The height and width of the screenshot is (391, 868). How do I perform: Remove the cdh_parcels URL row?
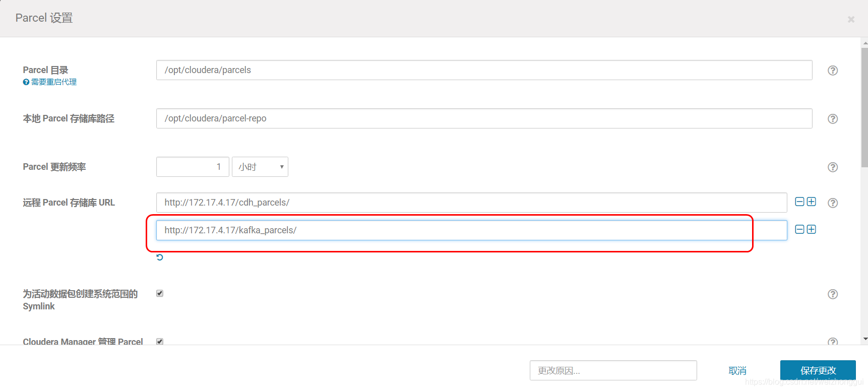point(799,202)
